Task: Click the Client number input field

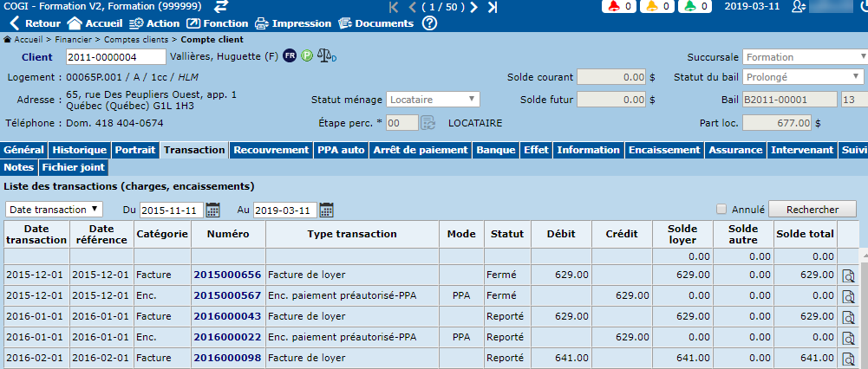Action: pos(116,57)
